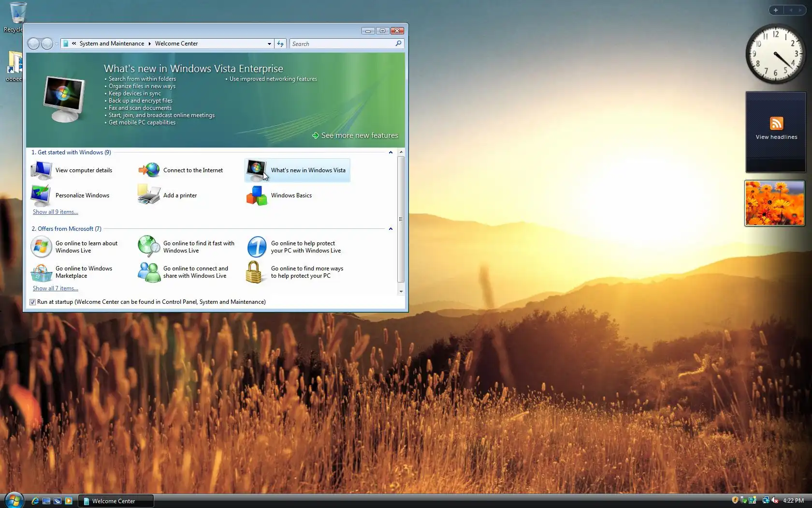Choose the Add a printer icon

149,195
